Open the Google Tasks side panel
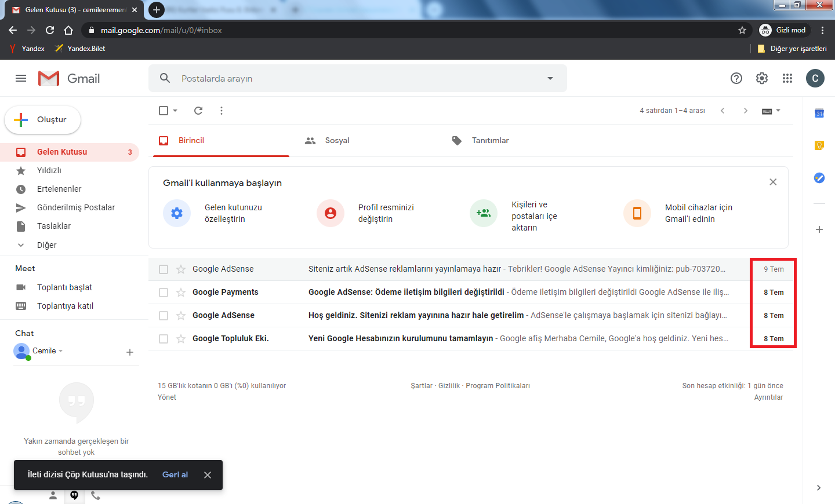835x504 pixels. click(x=819, y=178)
